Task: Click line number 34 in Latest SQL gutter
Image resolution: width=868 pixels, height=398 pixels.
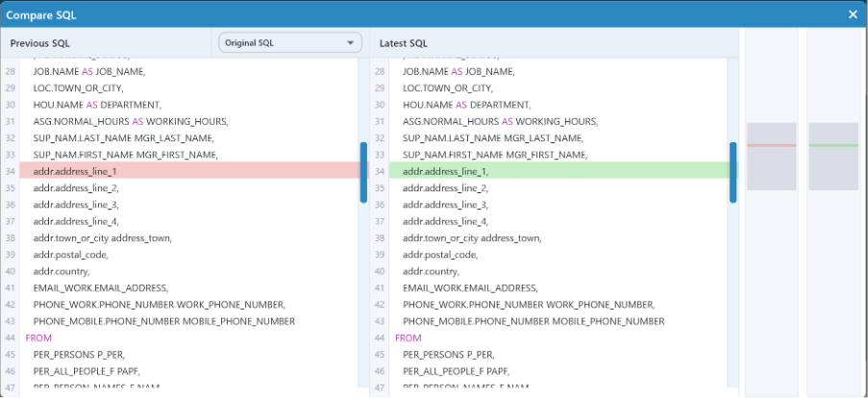Action: (x=379, y=171)
